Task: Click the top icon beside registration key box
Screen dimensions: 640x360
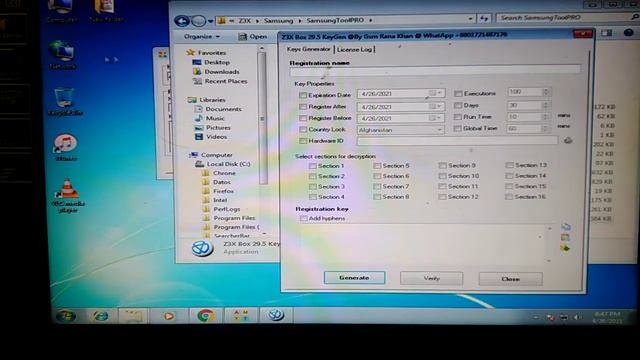Action: click(x=566, y=227)
